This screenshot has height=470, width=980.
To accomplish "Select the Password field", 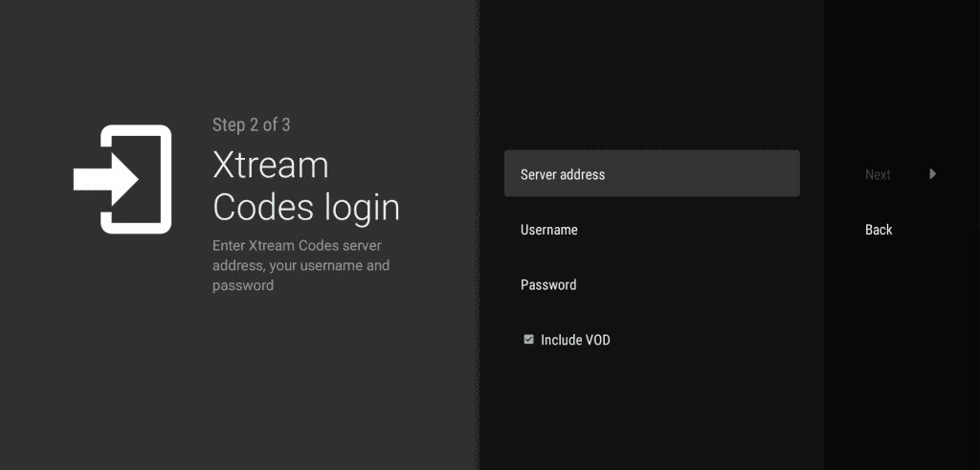I will [652, 284].
